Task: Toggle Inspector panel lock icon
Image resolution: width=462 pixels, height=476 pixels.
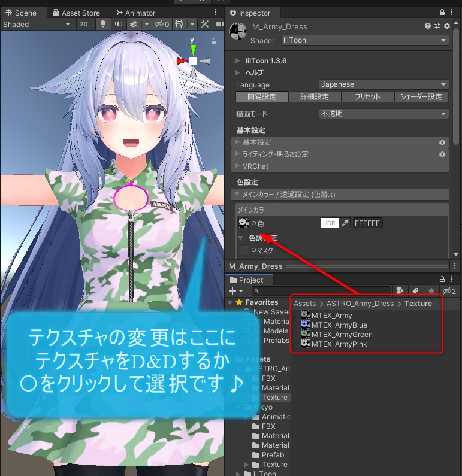Action: (x=442, y=12)
